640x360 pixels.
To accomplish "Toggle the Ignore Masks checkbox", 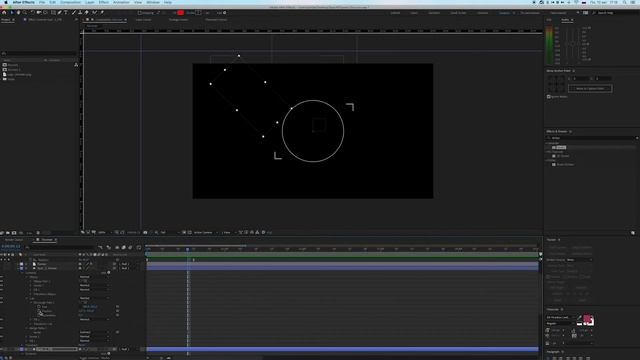I will click(x=549, y=97).
